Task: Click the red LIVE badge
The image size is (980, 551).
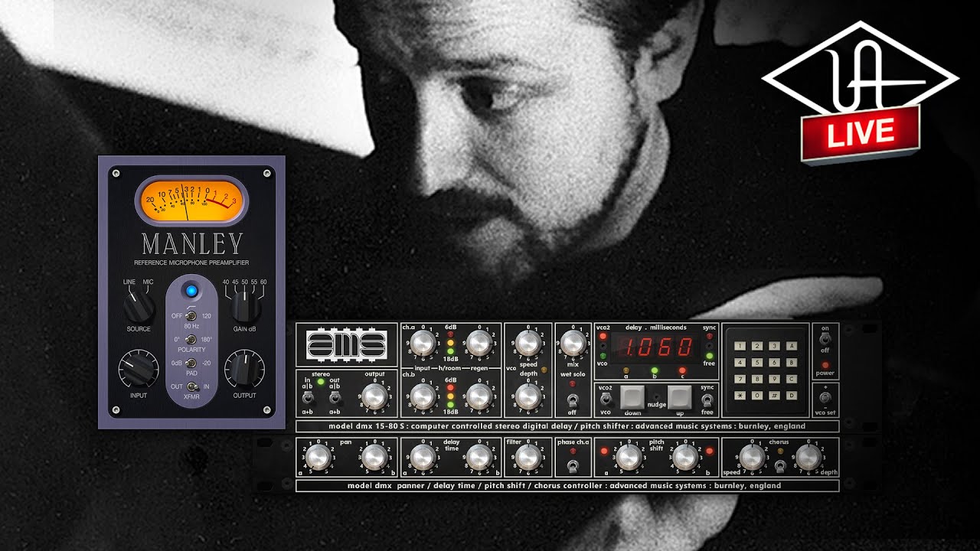Action: (861, 133)
